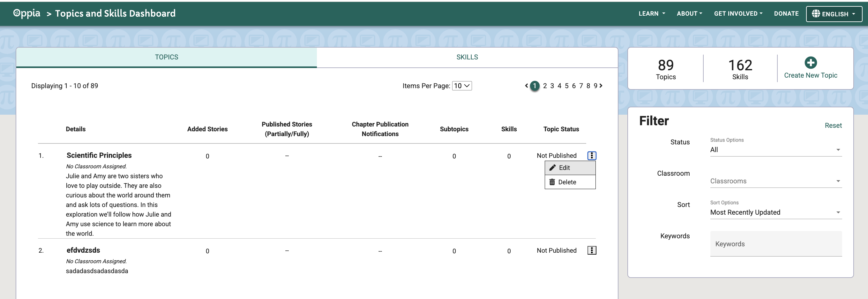Click the green plus Create New Topic icon
This screenshot has width=868, height=299.
point(810,62)
